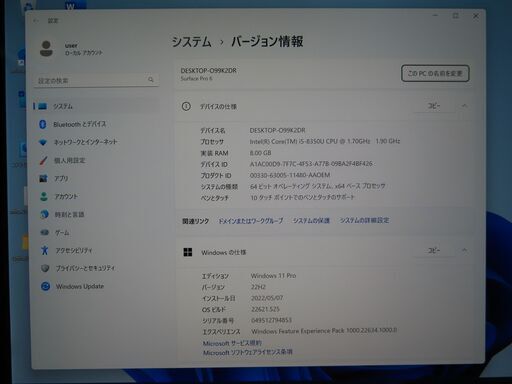This screenshot has width=512, height=384.
Task: Copy Windows specifications with コピー button
Action: tap(434, 250)
